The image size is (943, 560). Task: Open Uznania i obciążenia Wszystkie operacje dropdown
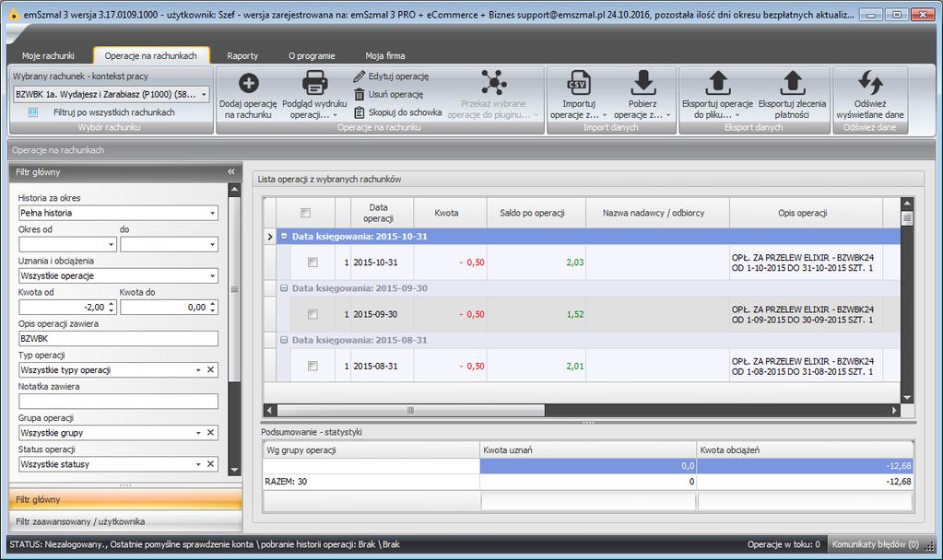pyautogui.click(x=212, y=275)
